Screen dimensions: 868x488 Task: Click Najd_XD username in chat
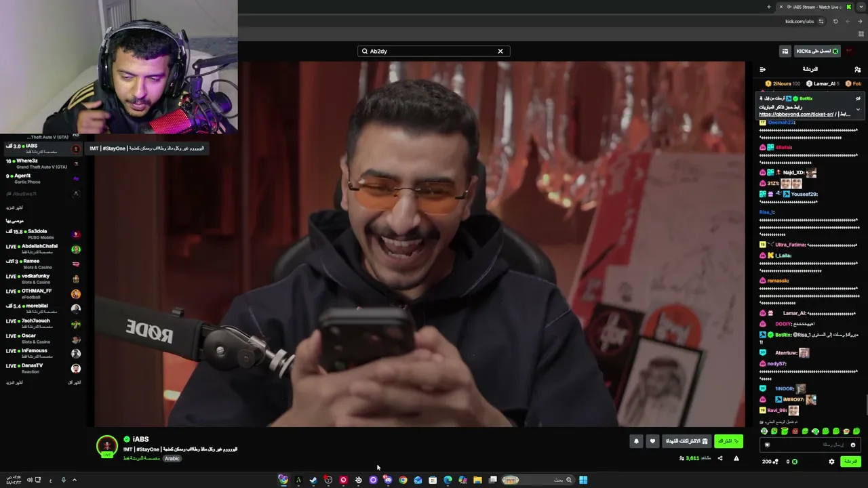click(x=793, y=173)
